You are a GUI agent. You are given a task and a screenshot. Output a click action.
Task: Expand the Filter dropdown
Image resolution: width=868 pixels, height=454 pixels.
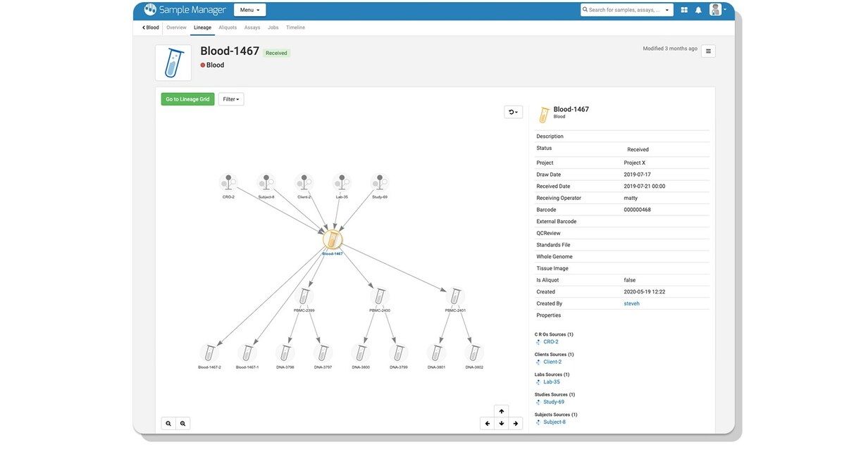point(230,99)
